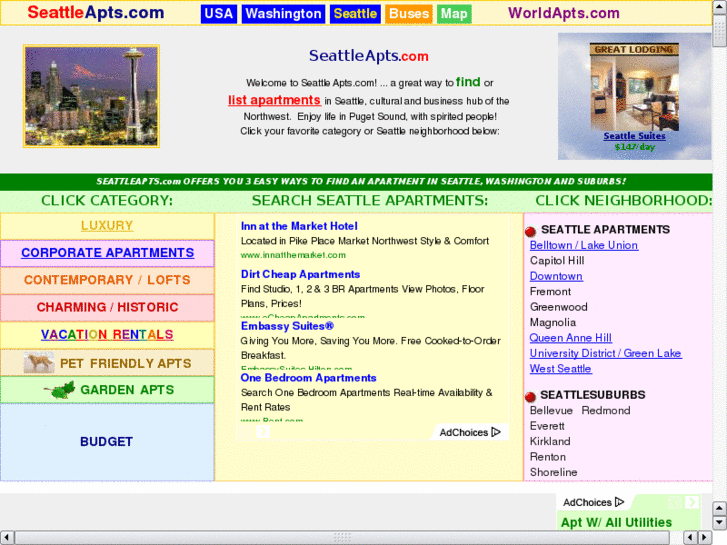The height and width of the screenshot is (545, 727).
Task: Open One Bedroom Apartments ad
Action: point(308,378)
